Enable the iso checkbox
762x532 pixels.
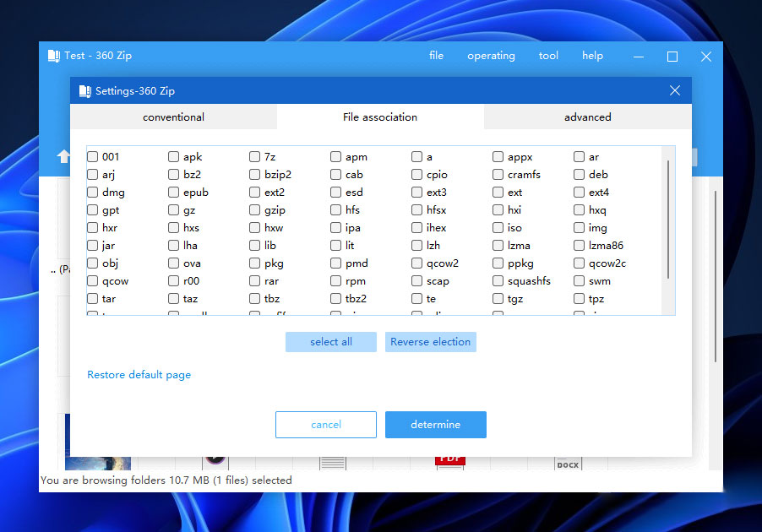click(498, 227)
